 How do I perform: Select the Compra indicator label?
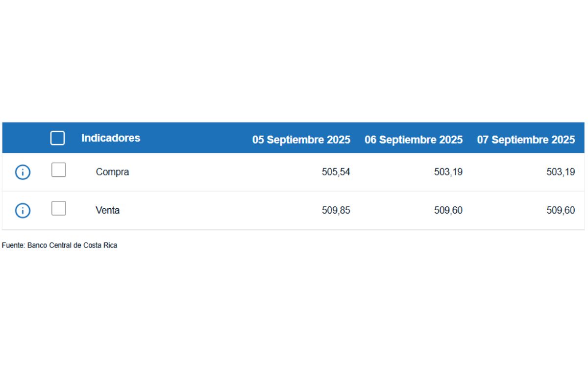[113, 172]
